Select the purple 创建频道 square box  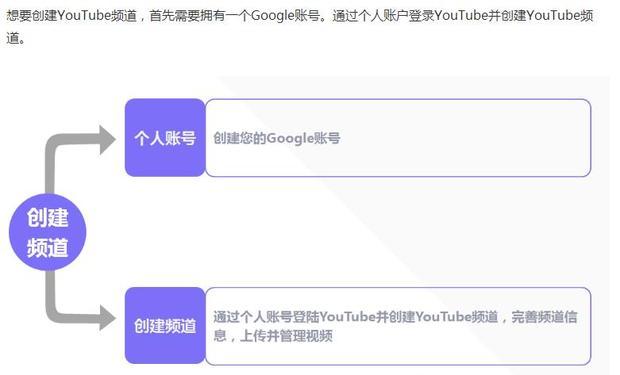(x=165, y=326)
